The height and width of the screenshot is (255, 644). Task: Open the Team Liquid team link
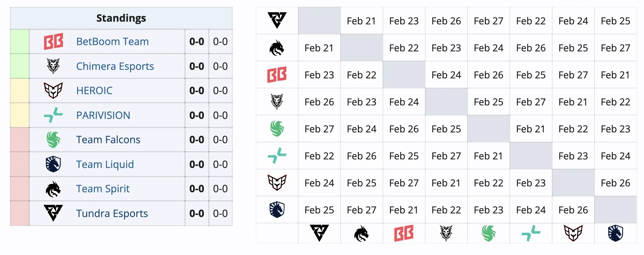105,164
